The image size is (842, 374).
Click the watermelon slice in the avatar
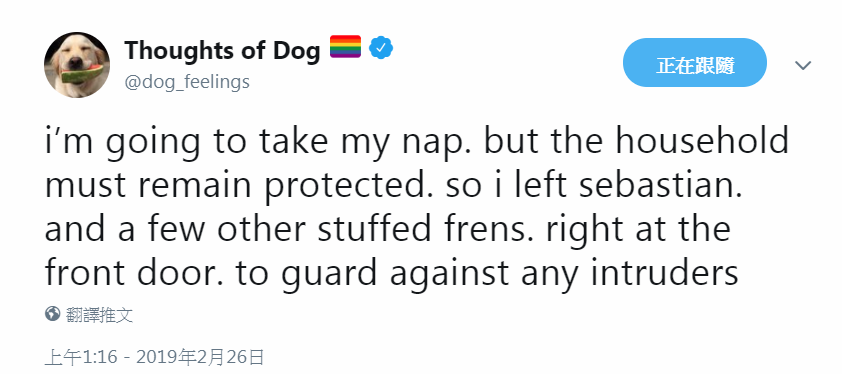[x=82, y=73]
